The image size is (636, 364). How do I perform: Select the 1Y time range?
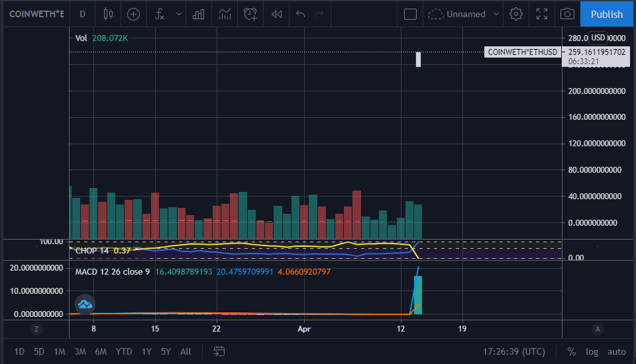pos(146,351)
